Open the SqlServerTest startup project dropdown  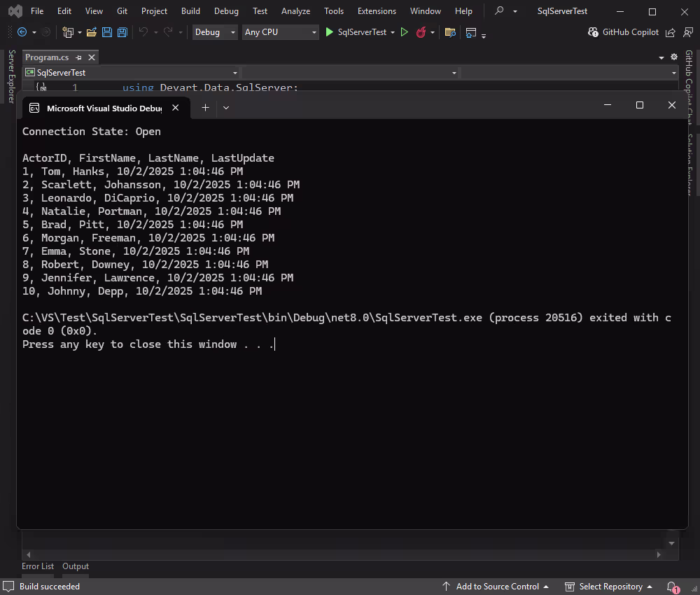click(x=392, y=32)
